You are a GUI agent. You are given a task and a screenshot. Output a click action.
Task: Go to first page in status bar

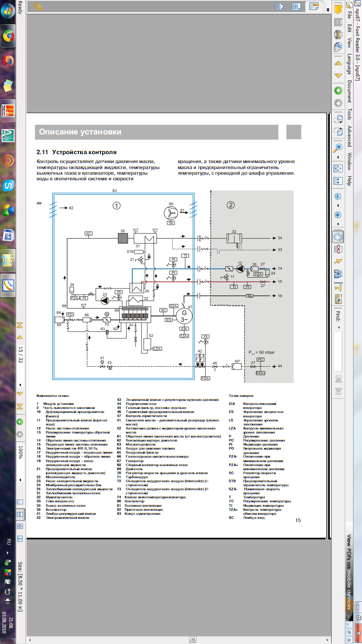pos(20,325)
